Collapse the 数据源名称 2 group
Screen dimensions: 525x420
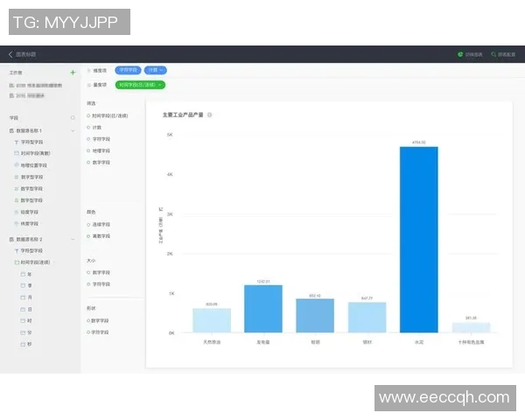pyautogui.click(x=73, y=238)
